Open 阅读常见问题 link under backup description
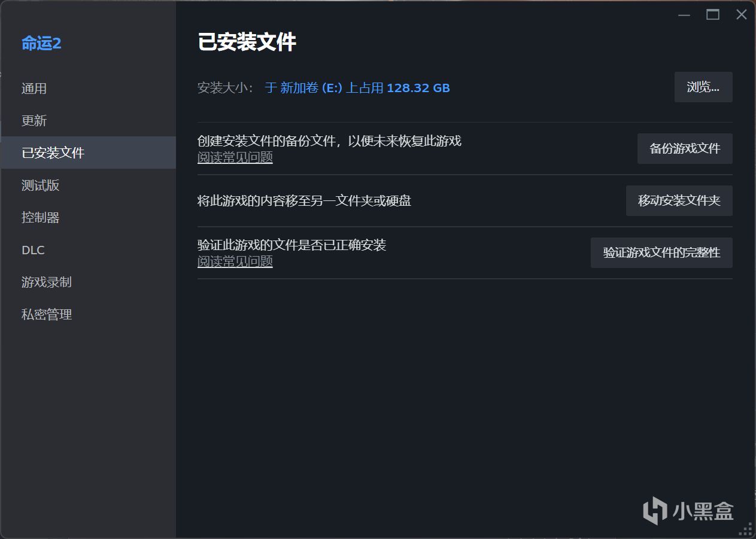 (235, 157)
